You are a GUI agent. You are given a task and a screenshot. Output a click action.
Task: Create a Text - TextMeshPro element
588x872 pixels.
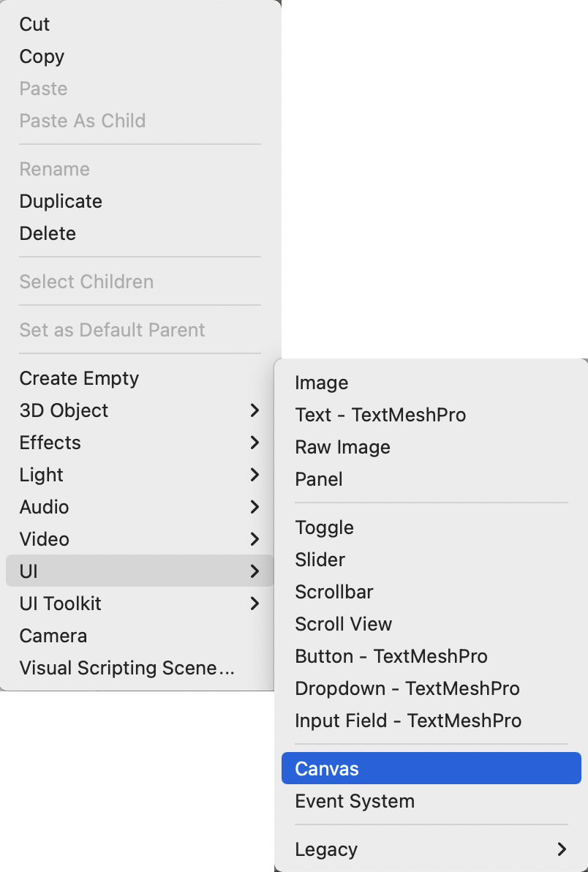(380, 415)
